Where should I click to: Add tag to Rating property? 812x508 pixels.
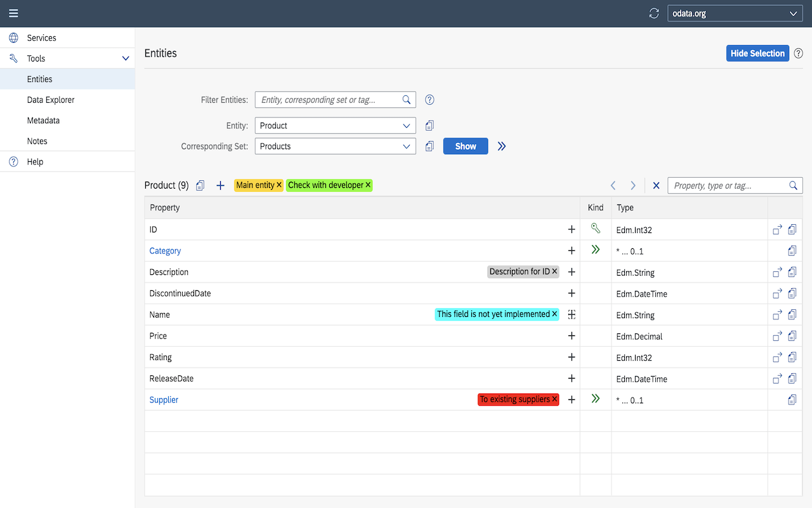(572, 357)
